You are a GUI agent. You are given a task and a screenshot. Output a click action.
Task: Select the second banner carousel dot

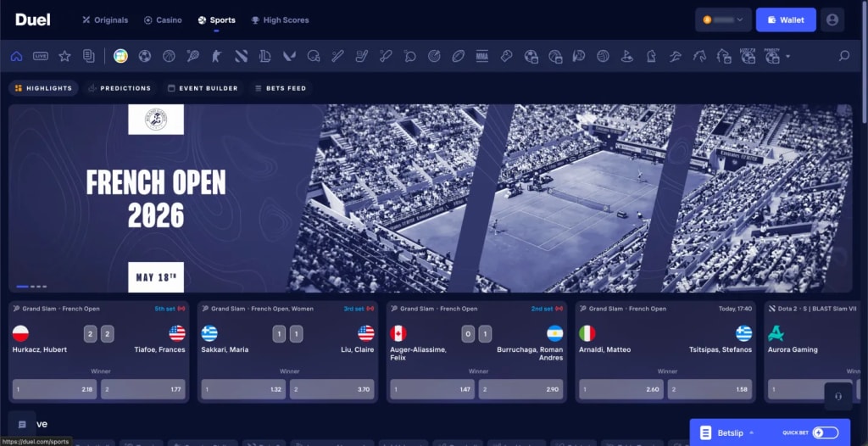33,287
